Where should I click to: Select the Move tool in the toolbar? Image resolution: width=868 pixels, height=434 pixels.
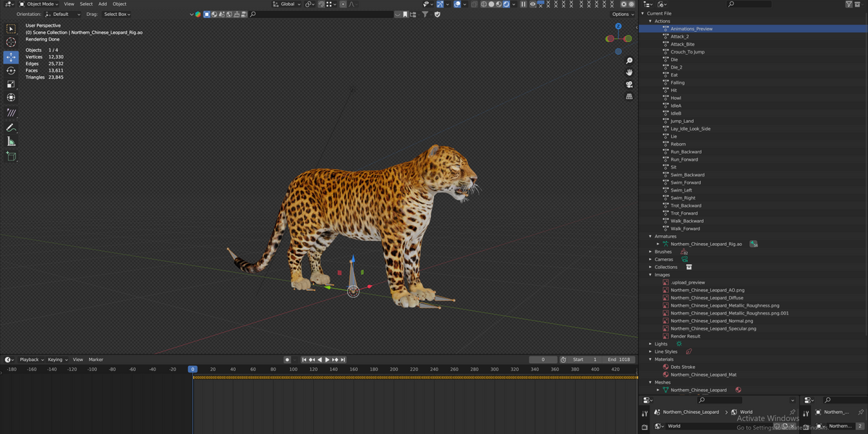point(11,57)
